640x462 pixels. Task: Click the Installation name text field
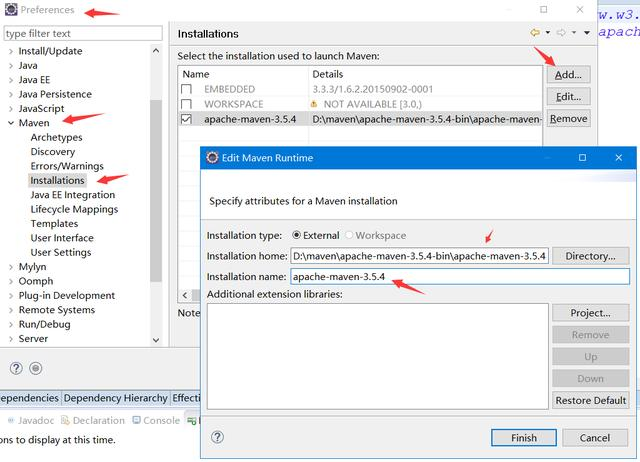click(460, 277)
